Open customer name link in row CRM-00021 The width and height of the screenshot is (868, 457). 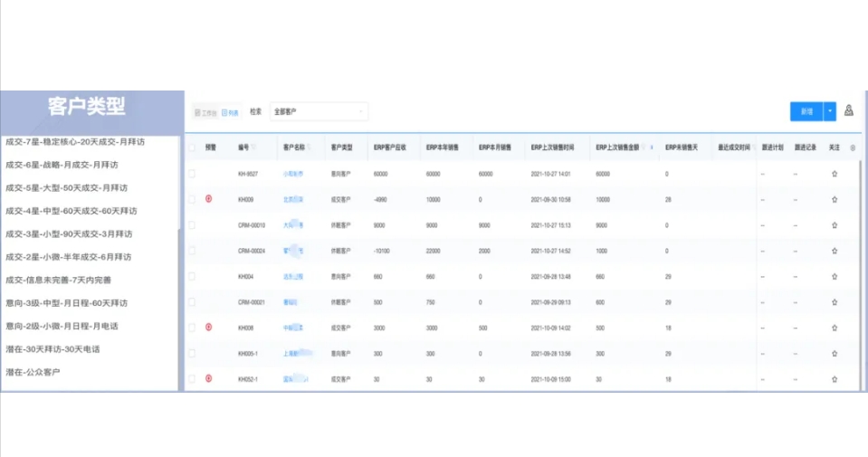[290, 302]
